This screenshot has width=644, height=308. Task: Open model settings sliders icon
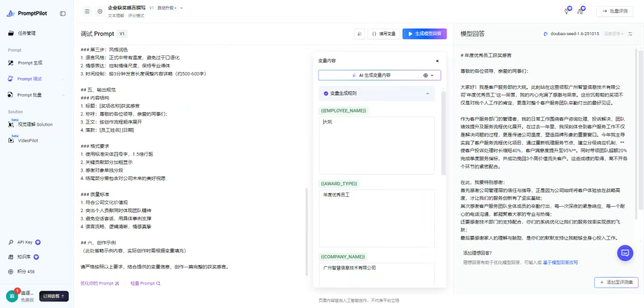630,34
